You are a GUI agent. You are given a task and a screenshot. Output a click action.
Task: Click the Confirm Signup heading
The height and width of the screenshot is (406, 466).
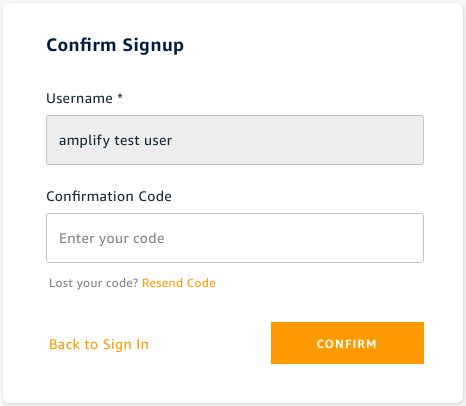point(115,45)
